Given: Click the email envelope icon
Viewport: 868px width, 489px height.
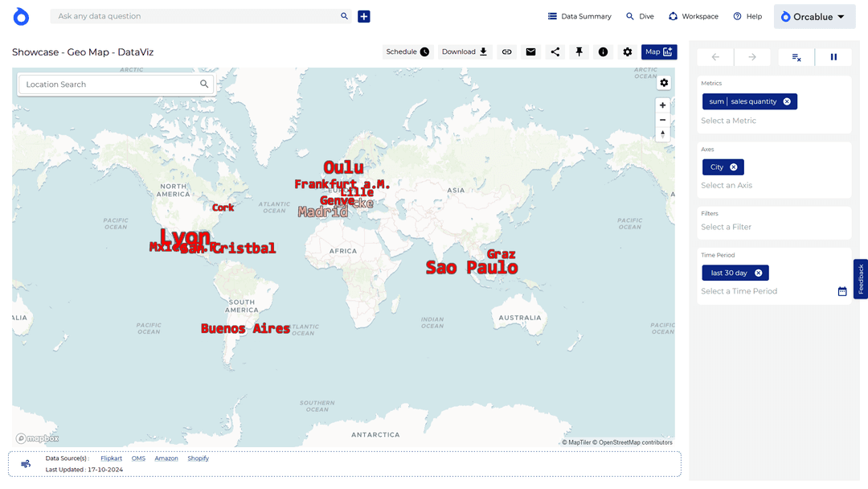Looking at the screenshot, I should tap(530, 52).
